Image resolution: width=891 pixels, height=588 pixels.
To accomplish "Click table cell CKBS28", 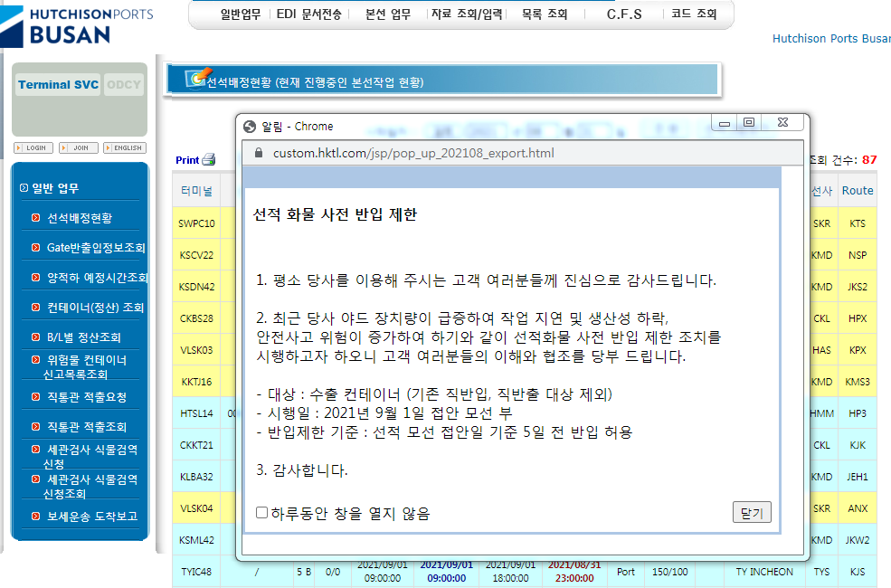I will 196,318.
